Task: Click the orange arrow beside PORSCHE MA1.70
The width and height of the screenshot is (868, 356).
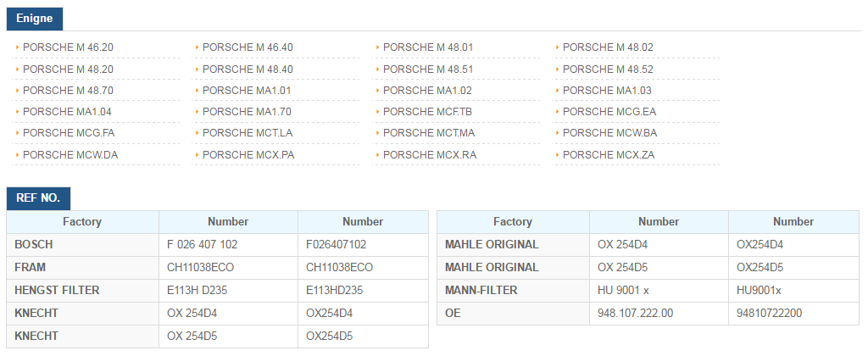Action: coord(197,112)
